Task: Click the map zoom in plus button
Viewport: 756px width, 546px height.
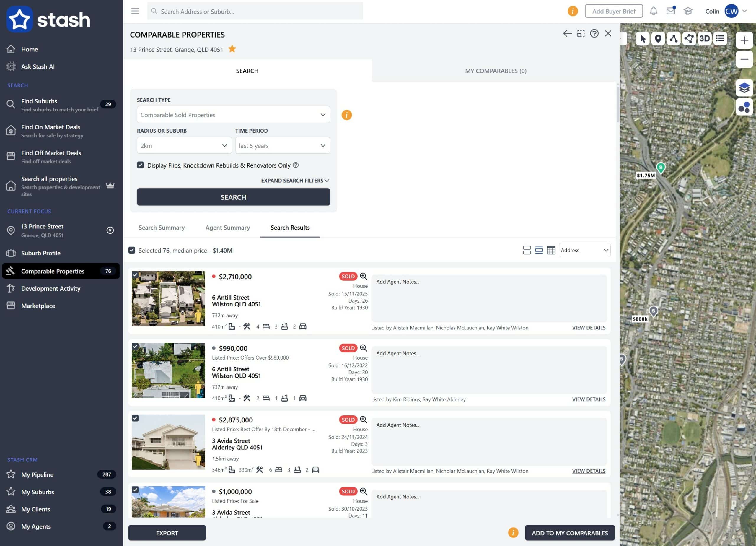Action: [x=744, y=41]
